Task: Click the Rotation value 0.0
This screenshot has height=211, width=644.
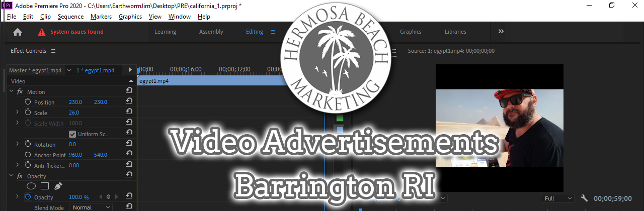Action: click(x=72, y=144)
